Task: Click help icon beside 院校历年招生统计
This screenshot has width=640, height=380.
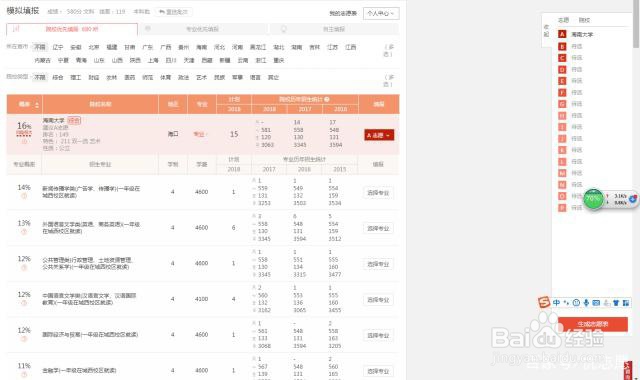Action: [x=327, y=99]
